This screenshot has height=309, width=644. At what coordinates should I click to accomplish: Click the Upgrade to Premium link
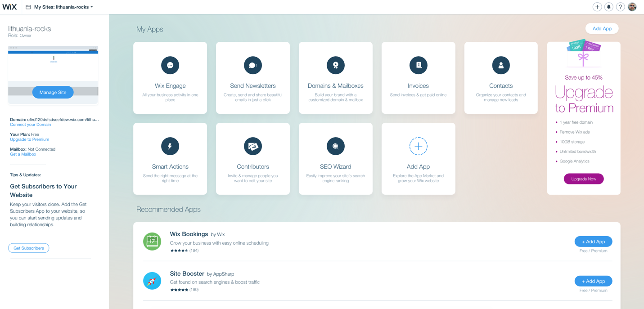click(x=30, y=139)
